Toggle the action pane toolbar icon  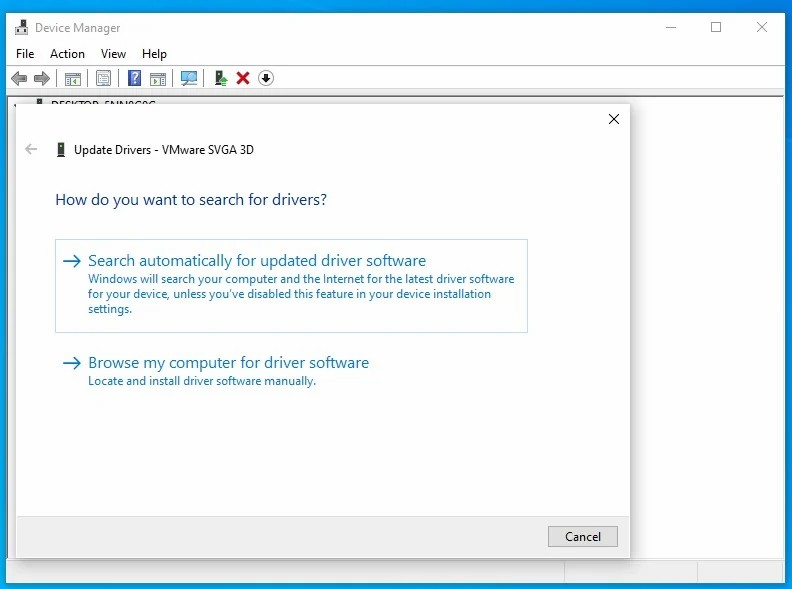point(158,79)
